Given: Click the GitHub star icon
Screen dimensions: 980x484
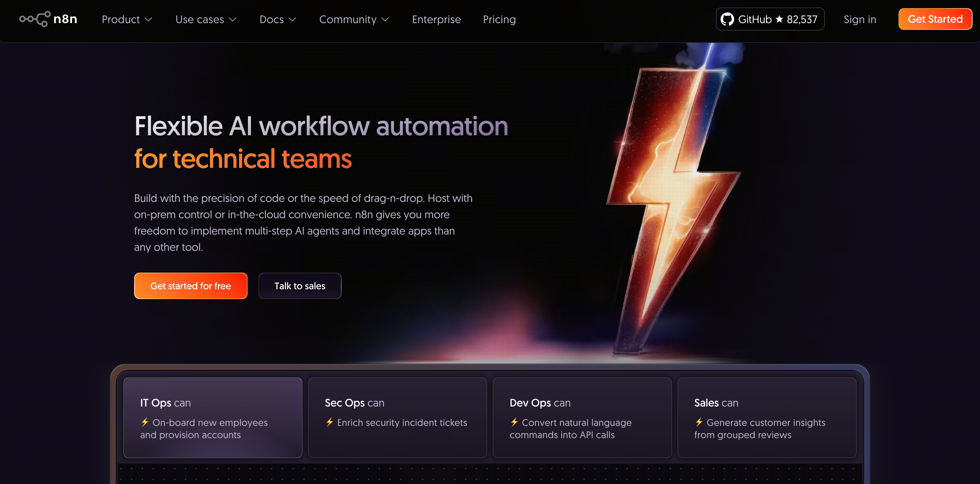Looking at the screenshot, I should (x=779, y=19).
